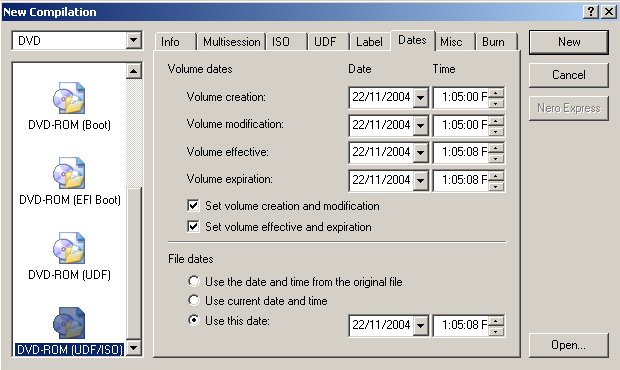Switch to the ISO tab
Image resolution: width=620 pixels, height=370 pixels.
(287, 42)
